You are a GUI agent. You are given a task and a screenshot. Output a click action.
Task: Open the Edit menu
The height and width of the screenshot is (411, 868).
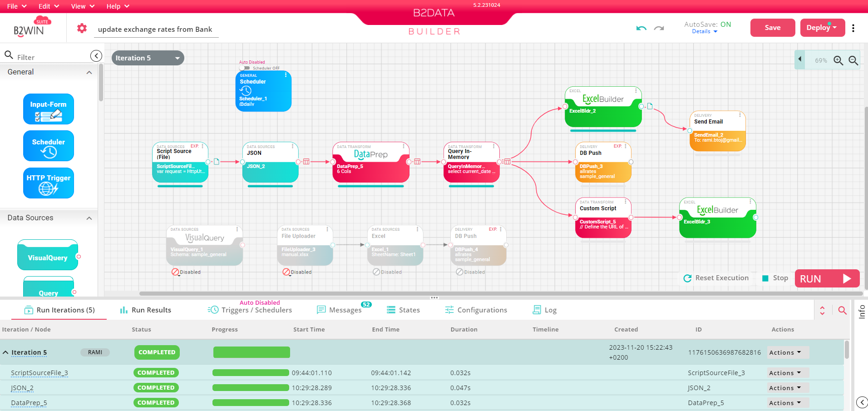pyautogui.click(x=49, y=6)
